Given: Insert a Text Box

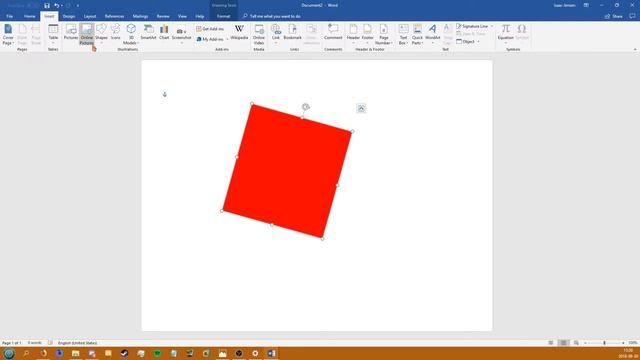Looking at the screenshot, I should click(403, 34).
